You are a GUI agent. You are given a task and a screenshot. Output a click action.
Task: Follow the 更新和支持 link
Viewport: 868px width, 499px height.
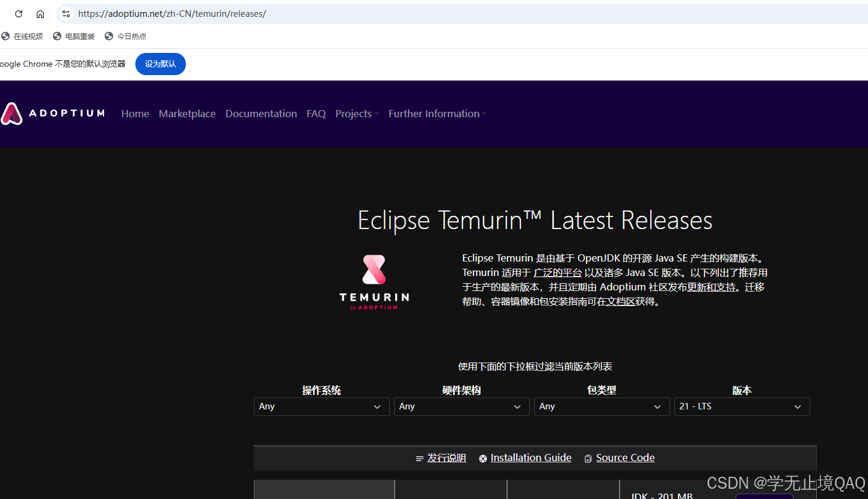tap(712, 287)
